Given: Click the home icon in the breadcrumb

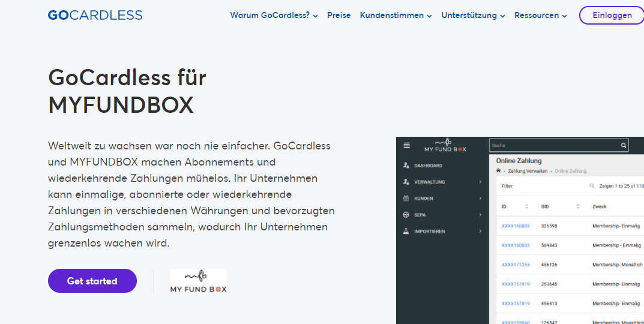Looking at the screenshot, I should tap(498, 170).
